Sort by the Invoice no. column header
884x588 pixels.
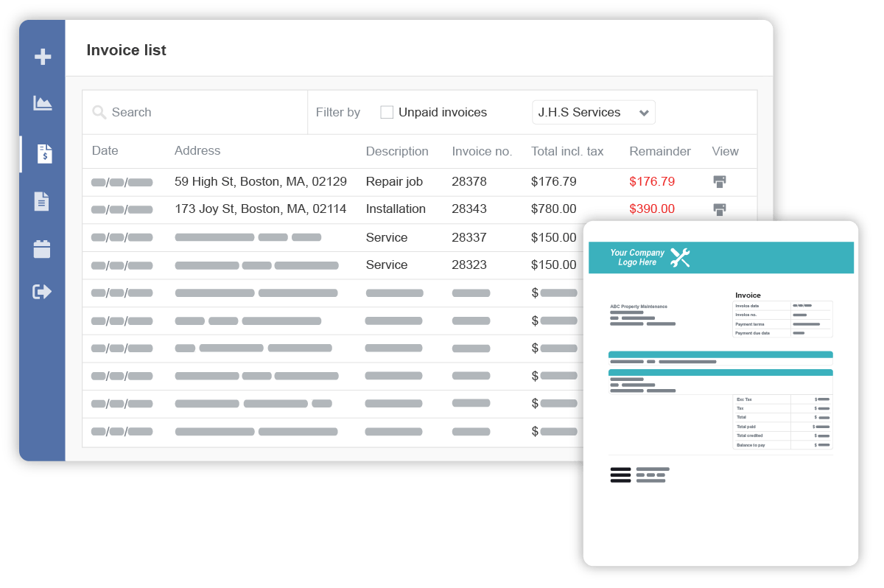pos(481,152)
